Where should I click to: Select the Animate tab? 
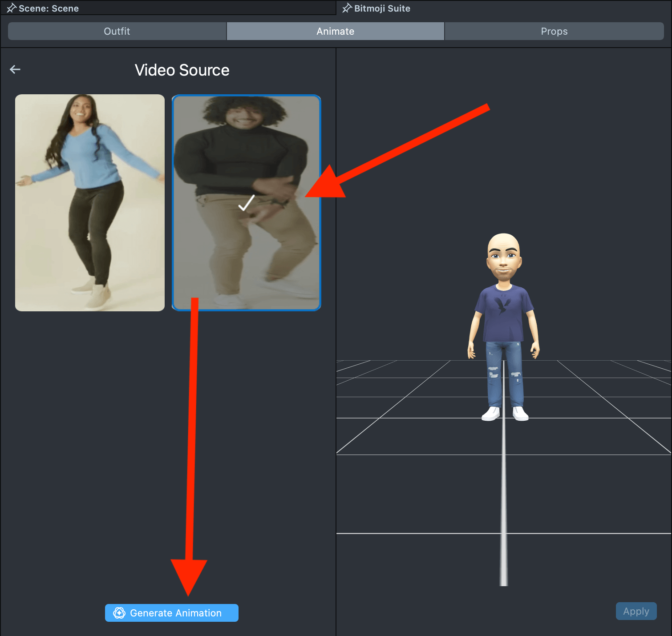[x=335, y=31]
